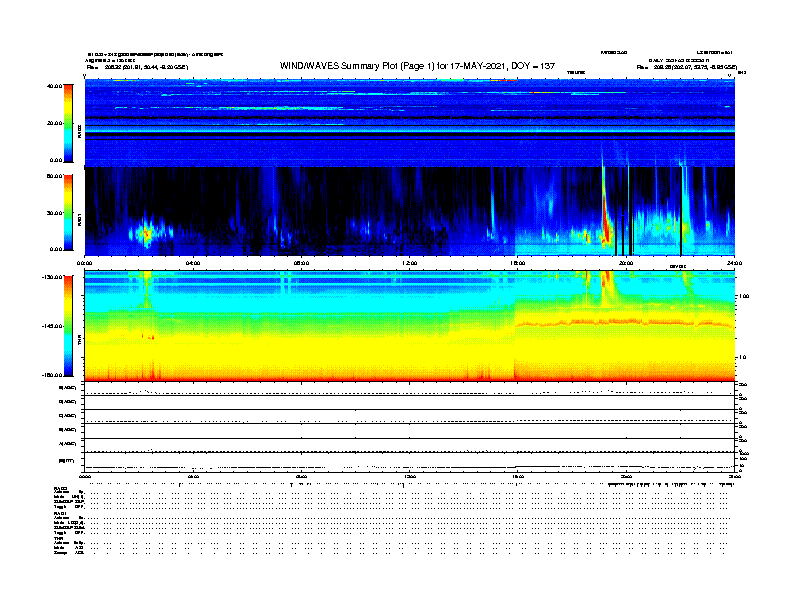Click the RAD2 color scale bar

pos(68,123)
